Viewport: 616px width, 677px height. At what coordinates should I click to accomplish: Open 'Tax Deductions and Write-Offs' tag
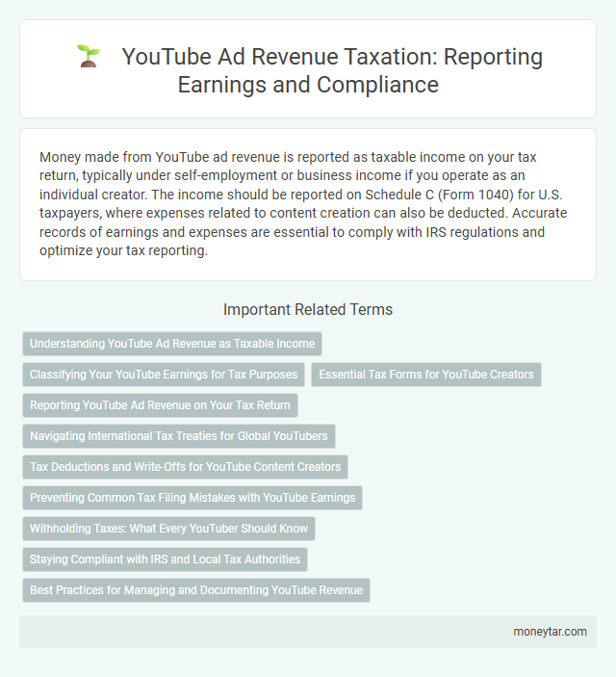pos(185,467)
